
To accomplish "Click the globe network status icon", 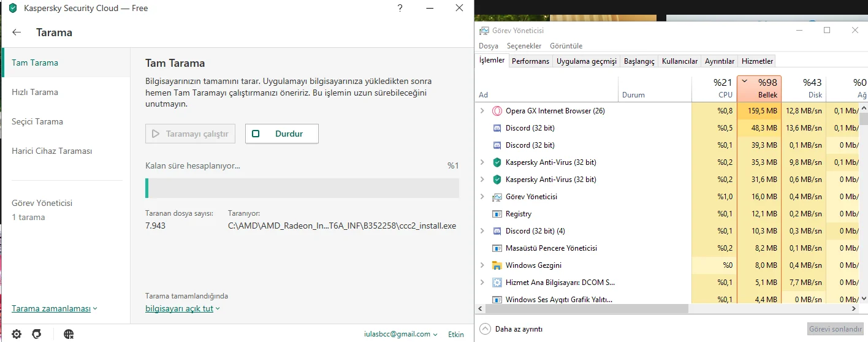I will pos(69,334).
